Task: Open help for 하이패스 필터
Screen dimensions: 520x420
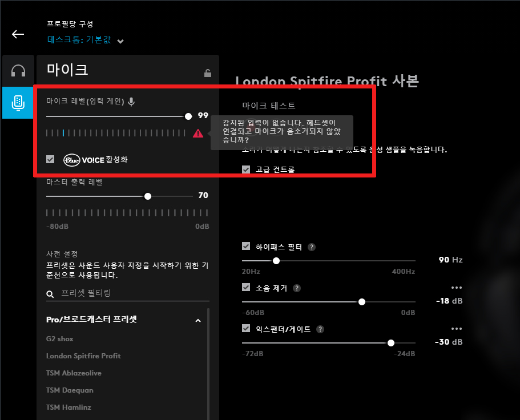Action: pyautogui.click(x=312, y=247)
